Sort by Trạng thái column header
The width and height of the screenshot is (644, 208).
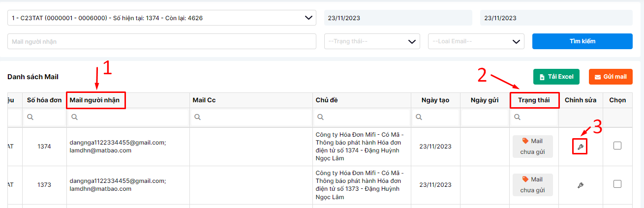click(x=534, y=100)
